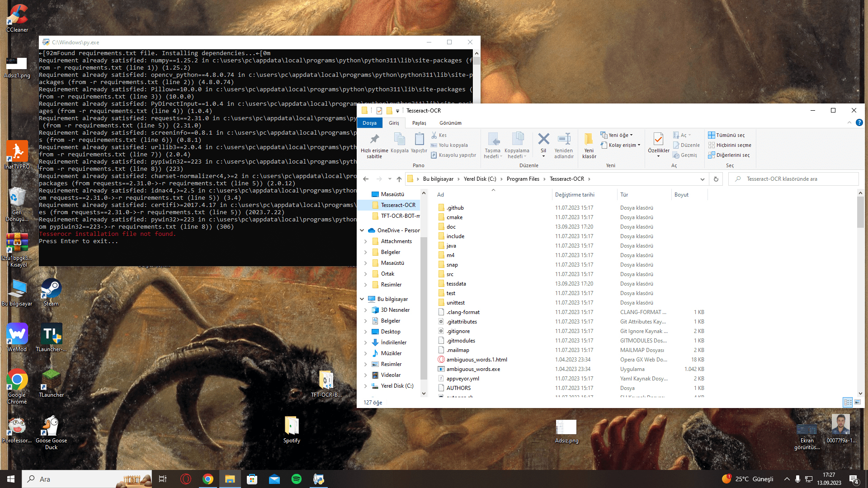The image size is (868, 488).
Task: Click the refresh button beside address bar
Action: click(716, 179)
